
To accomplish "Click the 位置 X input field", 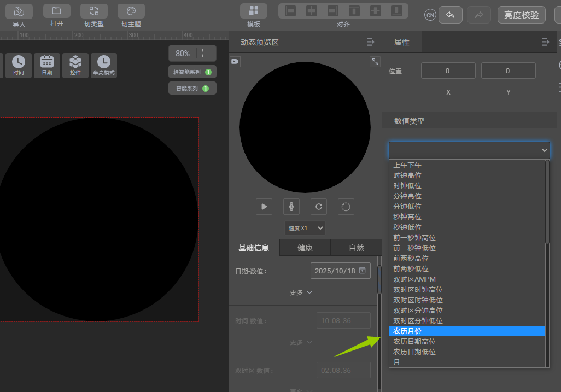I will pyautogui.click(x=448, y=71).
